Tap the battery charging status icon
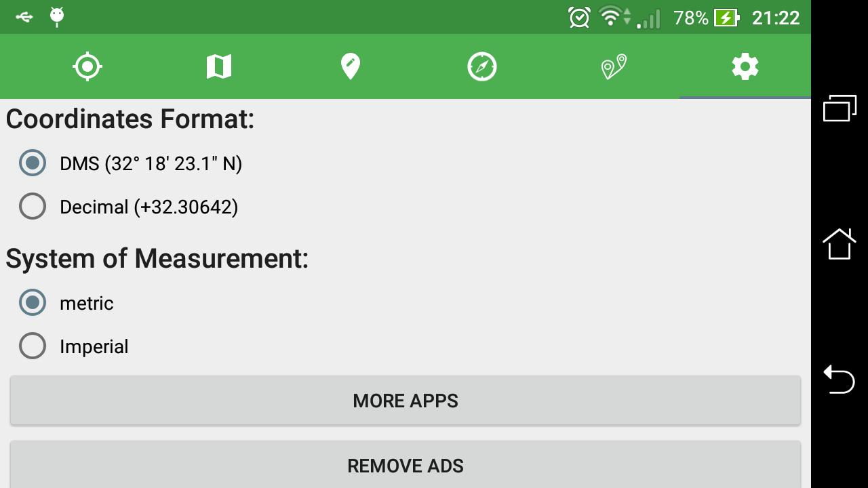The height and width of the screenshot is (488, 868). pyautogui.click(x=726, y=18)
